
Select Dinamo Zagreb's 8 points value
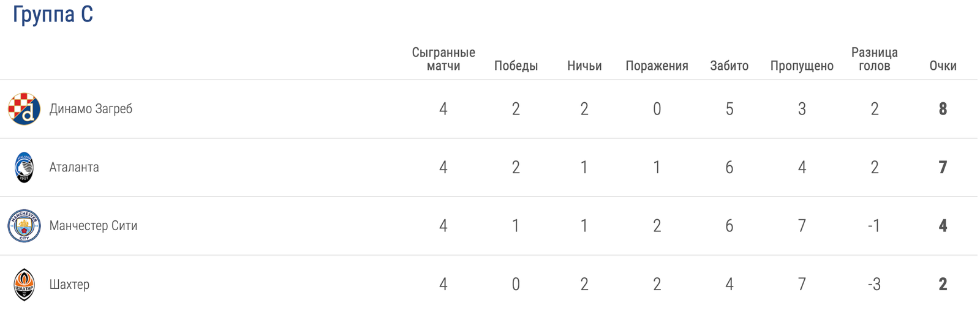(943, 109)
